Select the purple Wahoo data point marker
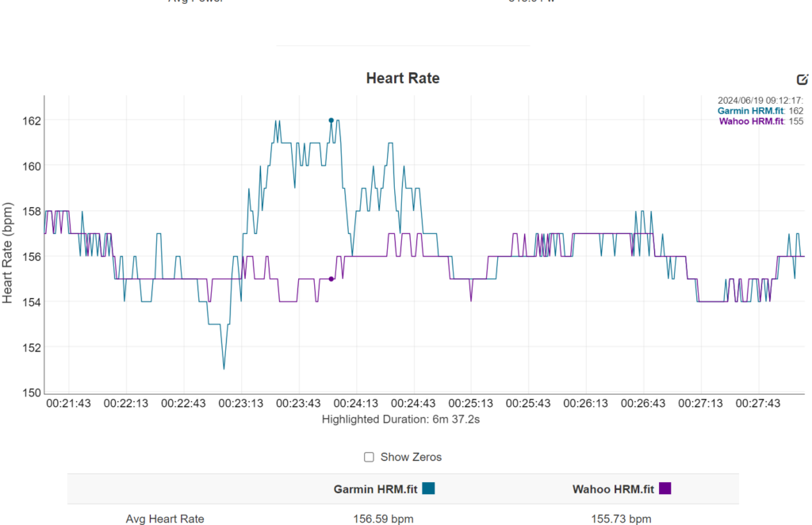Image resolution: width=812 pixels, height=525 pixels. coord(331,279)
